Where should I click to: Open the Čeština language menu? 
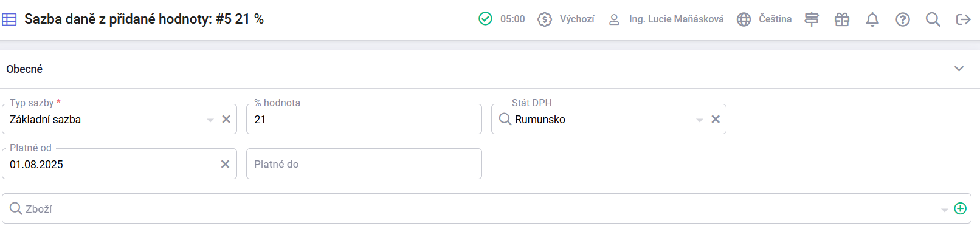765,19
